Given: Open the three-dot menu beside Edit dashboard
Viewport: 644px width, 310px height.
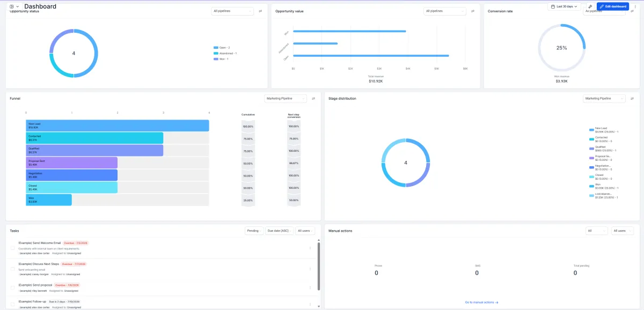Looking at the screenshot, I should pyautogui.click(x=635, y=6).
